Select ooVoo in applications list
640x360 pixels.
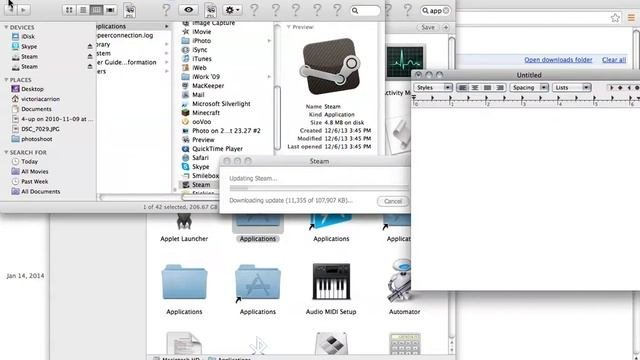(x=202, y=122)
